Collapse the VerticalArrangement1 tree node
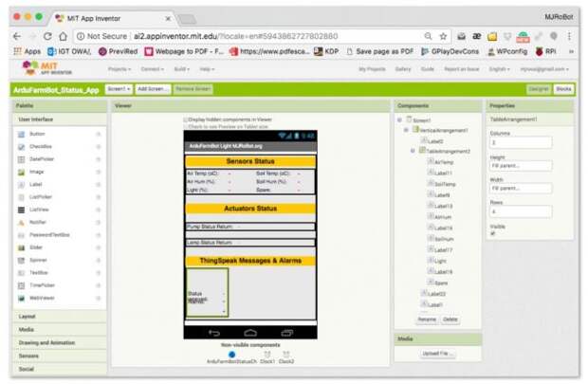 (x=406, y=130)
